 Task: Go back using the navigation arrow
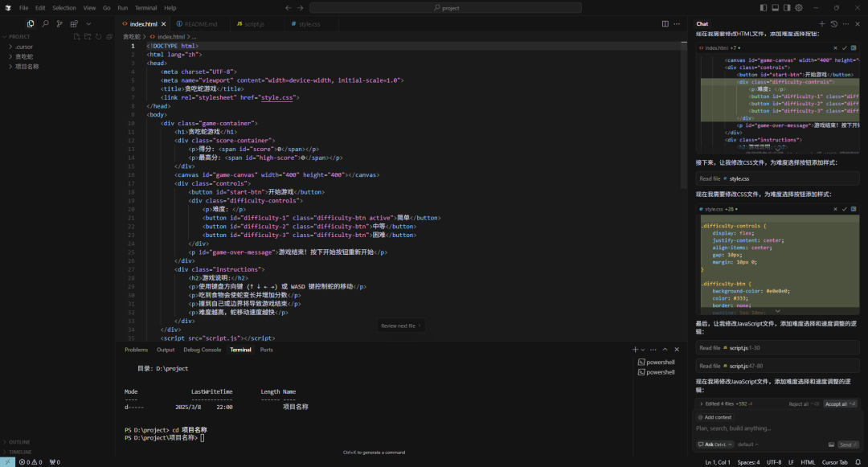coord(288,8)
